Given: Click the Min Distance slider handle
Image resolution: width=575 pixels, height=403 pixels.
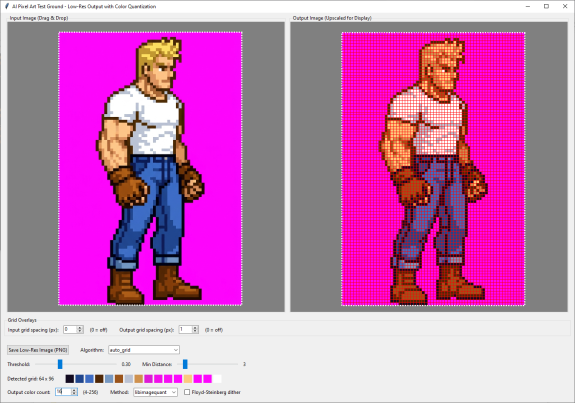Looking at the screenshot, I should pos(185,364).
